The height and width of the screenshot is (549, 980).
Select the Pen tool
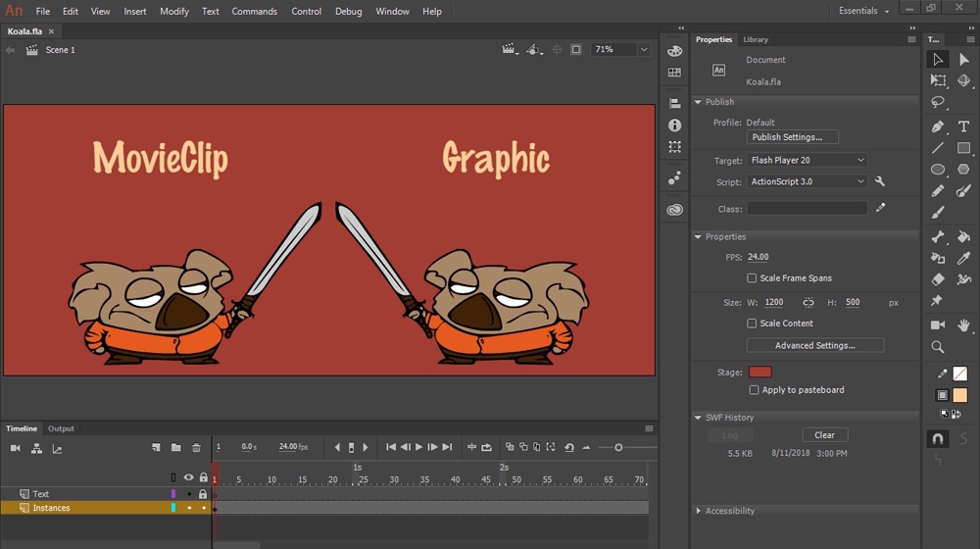938,126
